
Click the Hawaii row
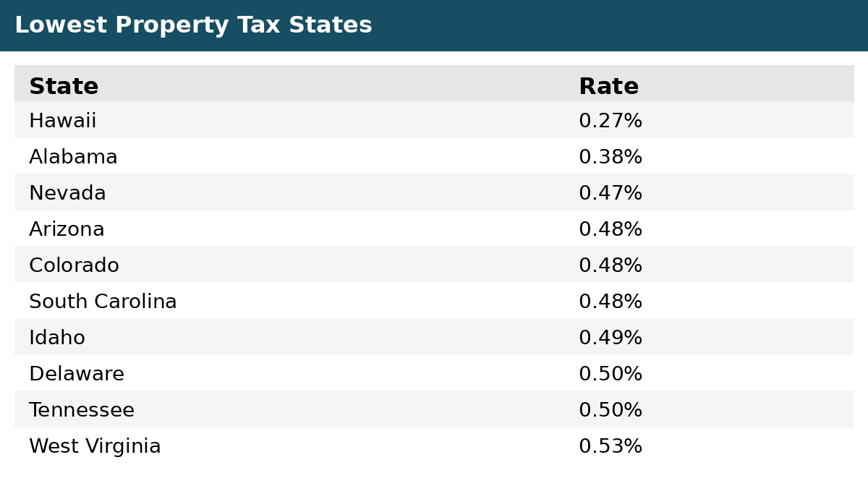coord(434,120)
